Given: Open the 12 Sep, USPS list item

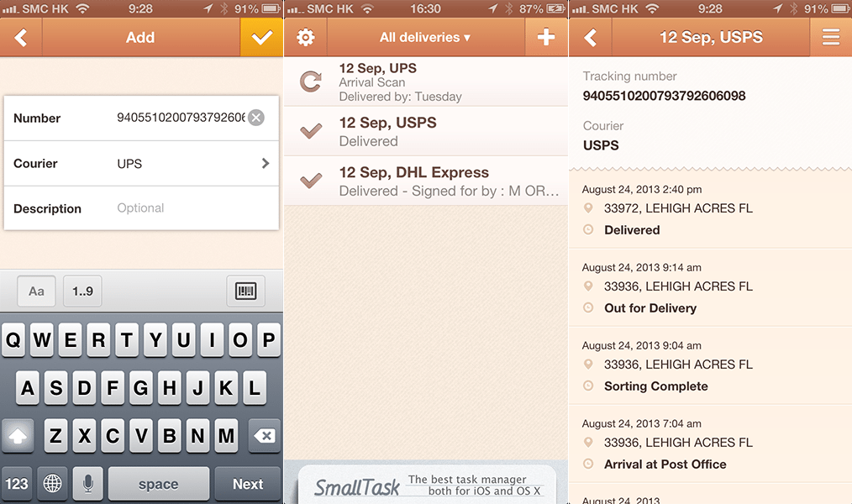Looking at the screenshot, I should (x=426, y=131).
